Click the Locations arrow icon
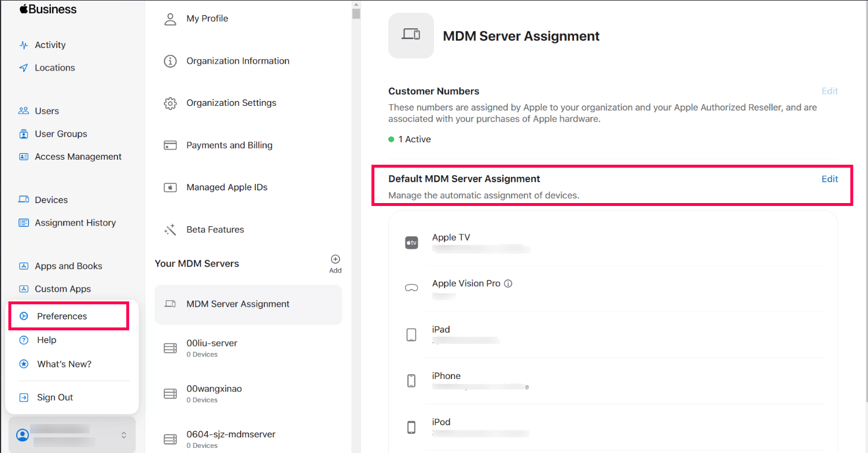 [24, 68]
